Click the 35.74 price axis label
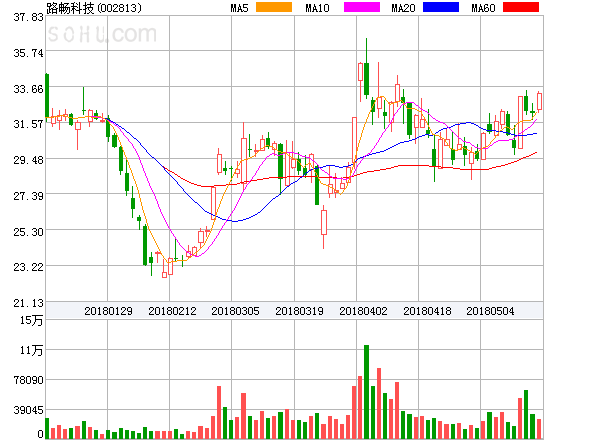The image size is (600, 440). [x=28, y=53]
